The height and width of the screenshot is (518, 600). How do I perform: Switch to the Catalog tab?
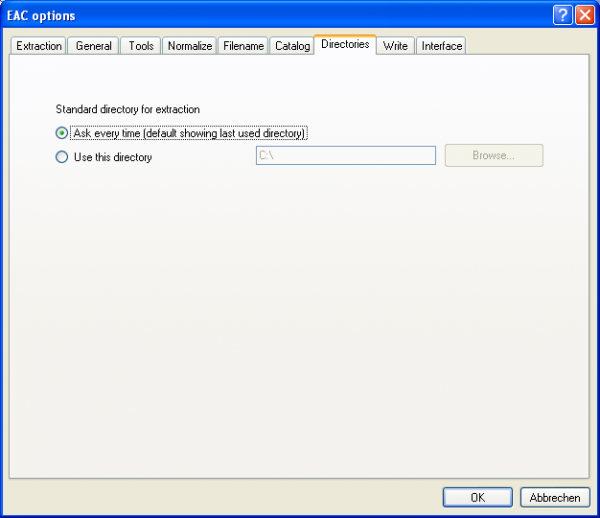pyautogui.click(x=292, y=46)
